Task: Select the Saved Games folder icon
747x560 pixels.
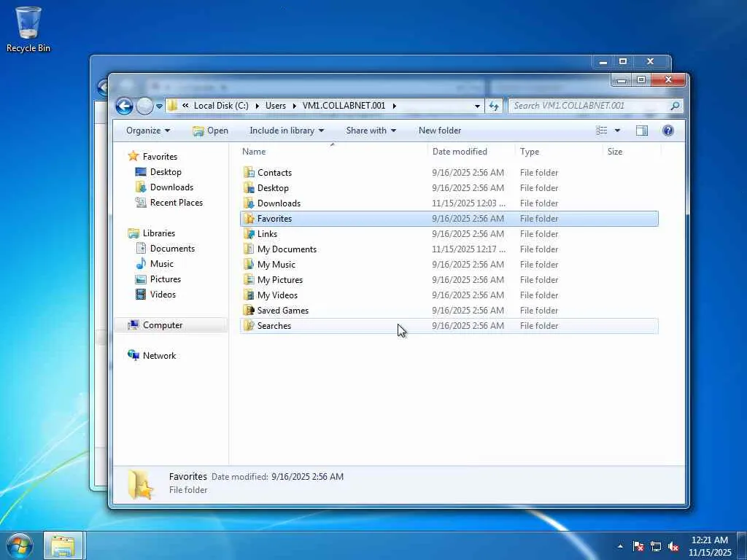Action: pos(249,311)
